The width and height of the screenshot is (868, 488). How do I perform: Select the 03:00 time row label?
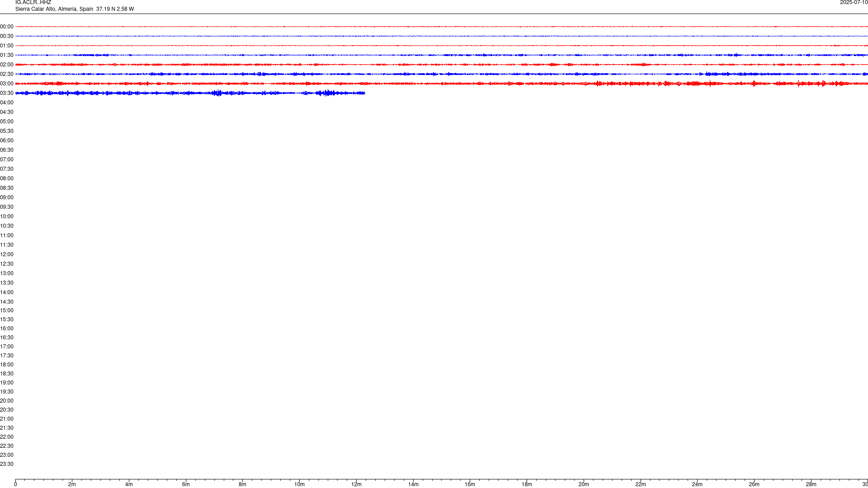tap(7, 84)
